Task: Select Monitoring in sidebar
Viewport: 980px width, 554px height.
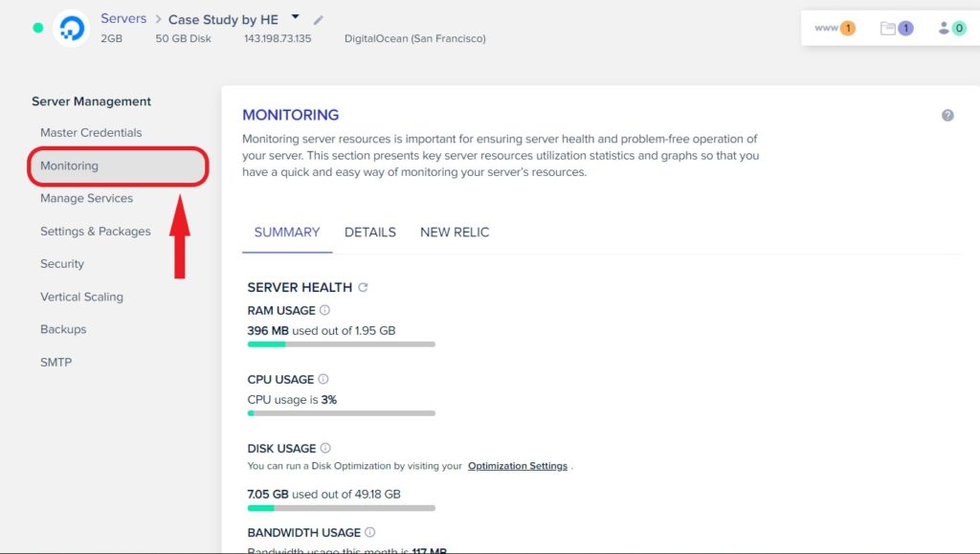Action: (x=118, y=166)
